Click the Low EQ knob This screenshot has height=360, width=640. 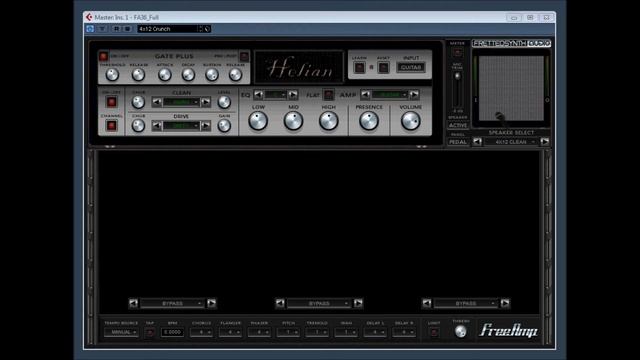tap(258, 121)
